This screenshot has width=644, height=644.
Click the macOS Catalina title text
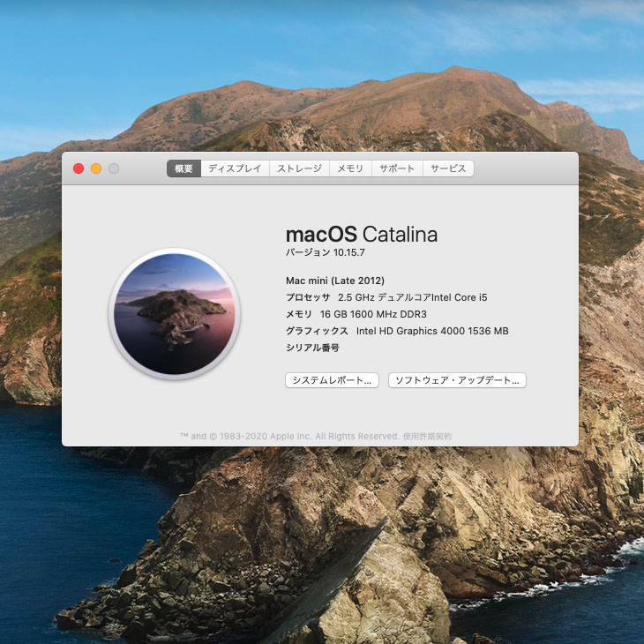pos(362,234)
